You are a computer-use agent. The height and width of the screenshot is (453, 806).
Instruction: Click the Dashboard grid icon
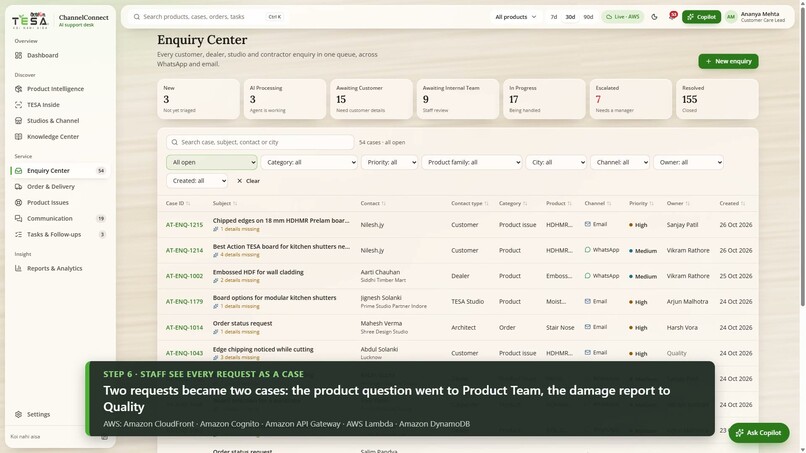point(19,55)
